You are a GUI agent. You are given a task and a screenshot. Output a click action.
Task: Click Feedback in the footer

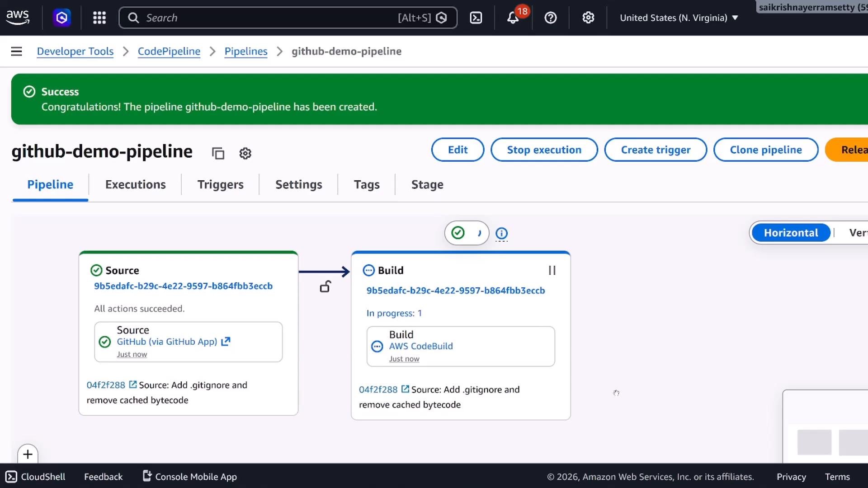coord(103,477)
